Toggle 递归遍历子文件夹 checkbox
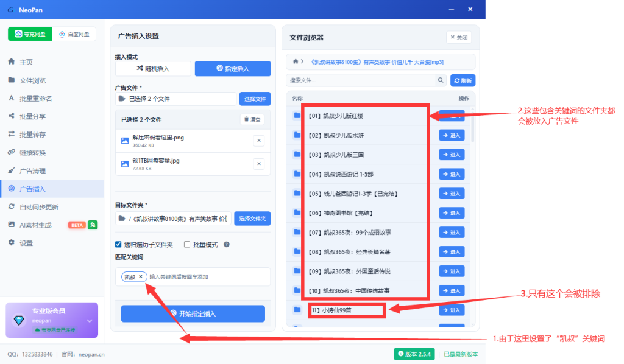Image resolution: width=624 pixels, height=364 pixels. tap(118, 244)
